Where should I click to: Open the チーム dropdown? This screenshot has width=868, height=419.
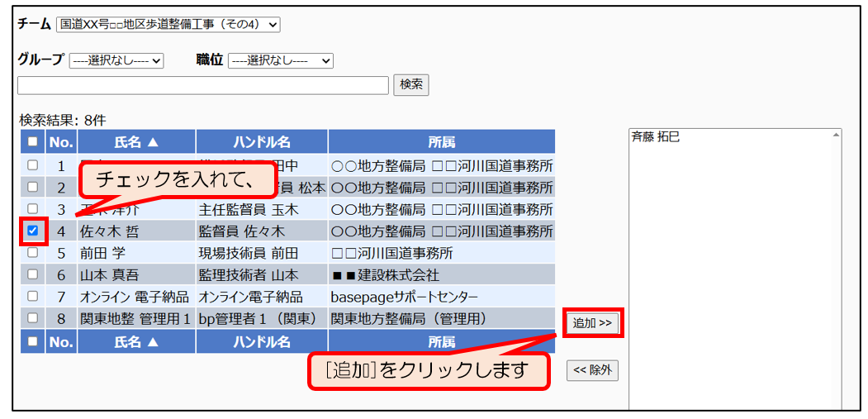[x=168, y=25]
